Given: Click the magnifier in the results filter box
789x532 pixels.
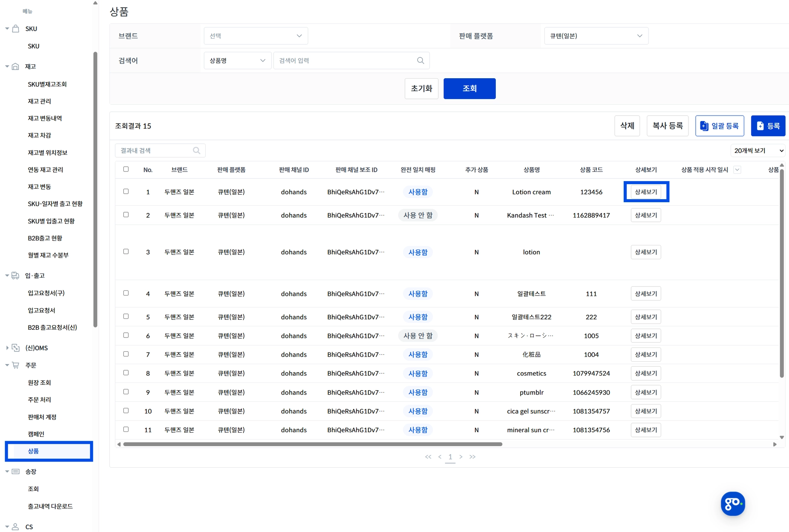Looking at the screenshot, I should pos(196,151).
